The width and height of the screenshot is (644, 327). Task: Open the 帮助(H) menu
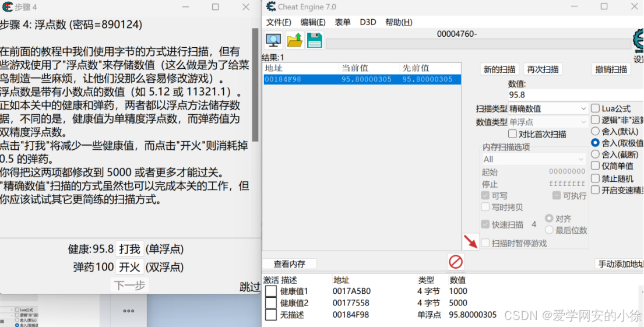point(399,22)
